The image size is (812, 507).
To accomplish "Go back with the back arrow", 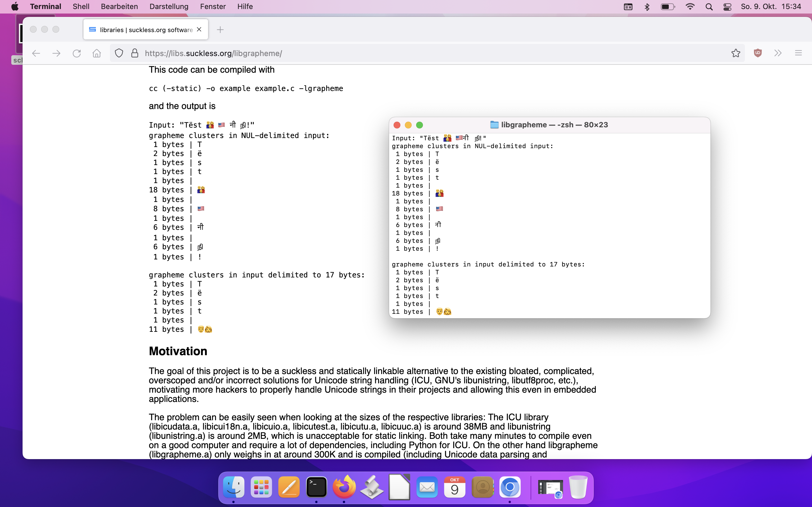I will (x=36, y=53).
